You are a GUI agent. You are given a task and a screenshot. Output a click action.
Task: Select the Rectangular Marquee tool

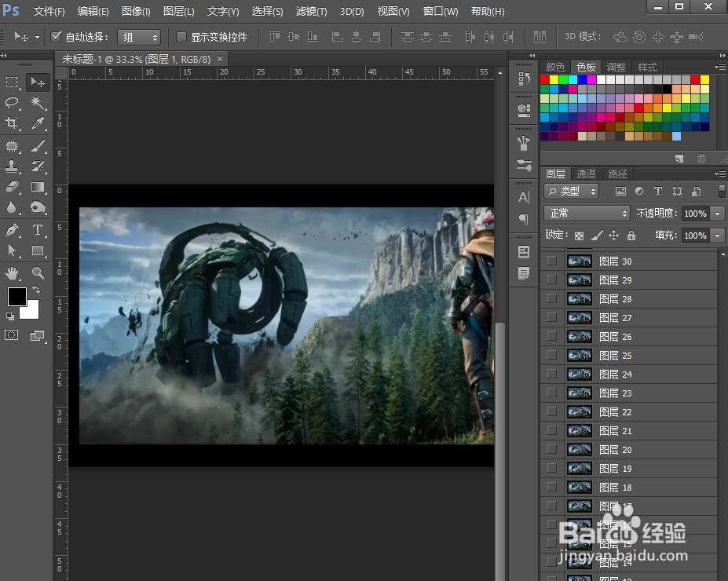pos(12,82)
